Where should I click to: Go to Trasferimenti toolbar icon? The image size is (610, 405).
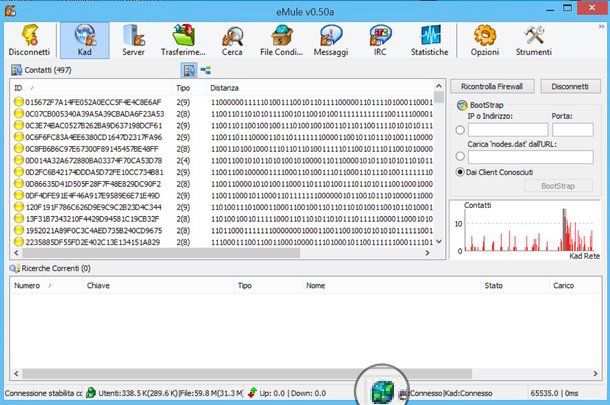(x=183, y=40)
